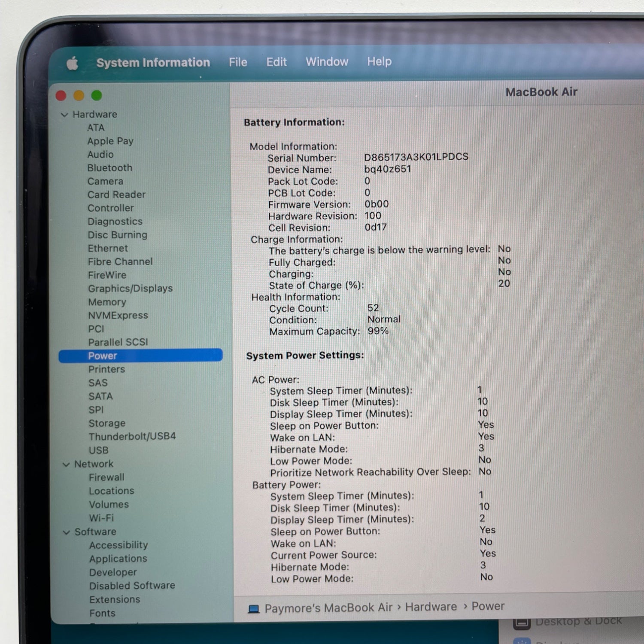Select NVMExpress in the sidebar
The width and height of the screenshot is (644, 644).
click(118, 316)
